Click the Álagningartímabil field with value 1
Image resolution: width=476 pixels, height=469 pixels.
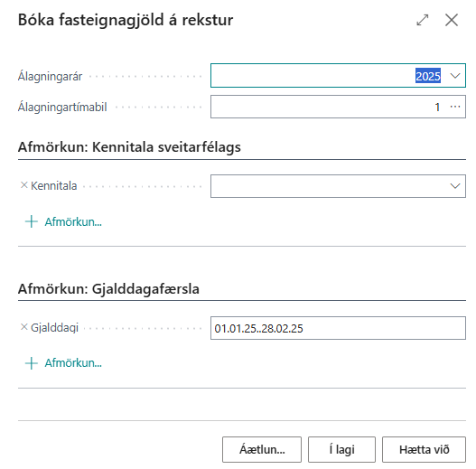[x=338, y=107]
